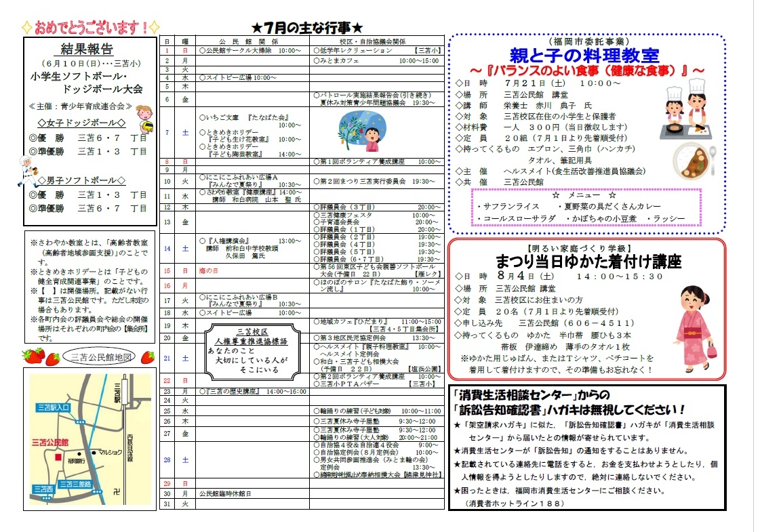Select the "（福岡市委託事業）" caption
Image resolution: width=781 pixels, height=532 pixels.
588,41
